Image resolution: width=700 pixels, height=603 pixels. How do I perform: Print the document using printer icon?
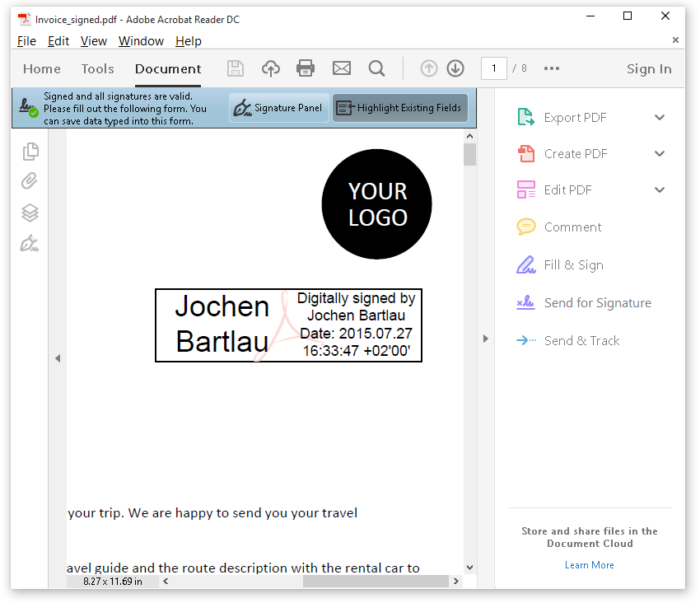click(306, 68)
